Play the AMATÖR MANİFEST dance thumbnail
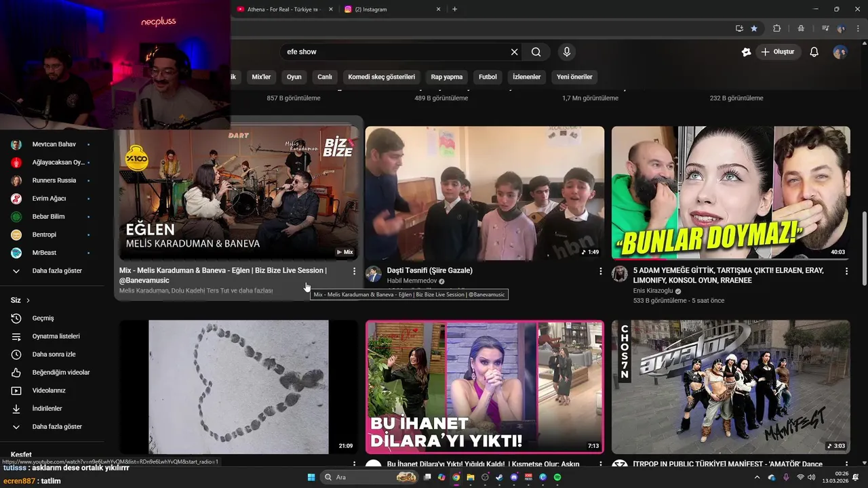 point(731,387)
